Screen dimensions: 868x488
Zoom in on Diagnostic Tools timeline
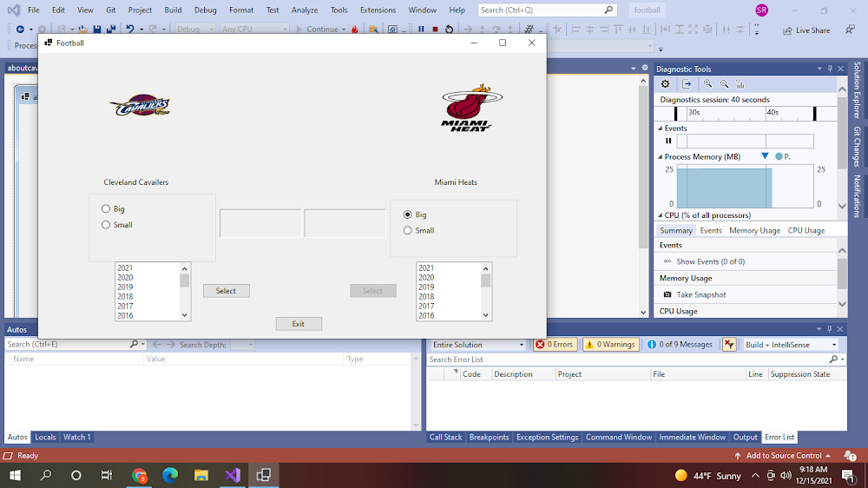click(x=707, y=84)
